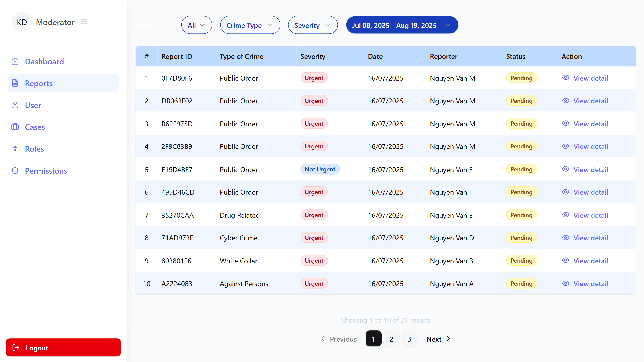Click the Reports document icon
Viewport: 644px width, 362px height.
[x=15, y=83]
